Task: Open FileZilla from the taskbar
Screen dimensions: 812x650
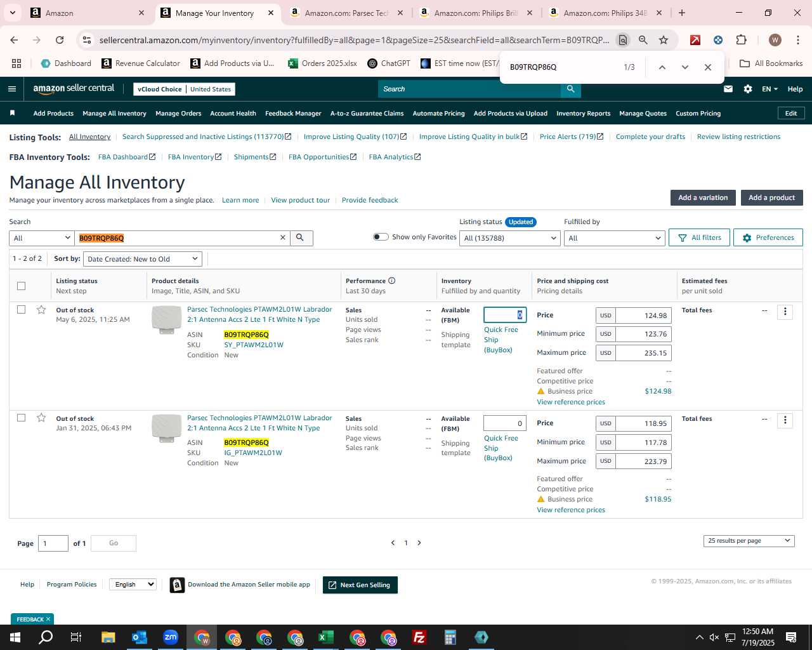Action: point(419,637)
